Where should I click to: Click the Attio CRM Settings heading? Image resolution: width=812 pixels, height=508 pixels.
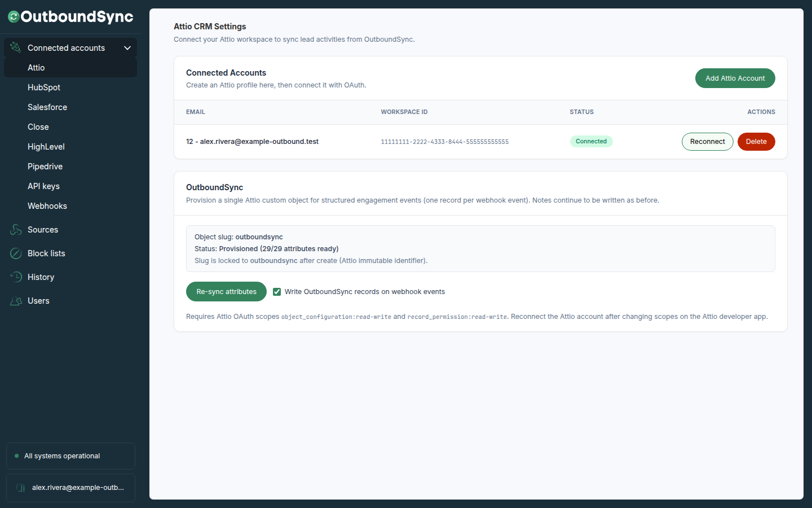(x=210, y=27)
